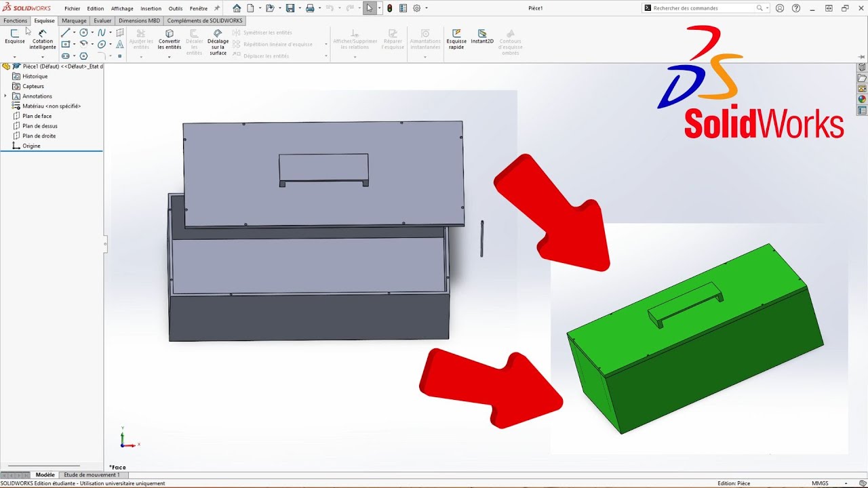Screen dimensions: 868x488
Task: Toggle Esquisse rapide mode
Action: pyautogui.click(x=456, y=39)
